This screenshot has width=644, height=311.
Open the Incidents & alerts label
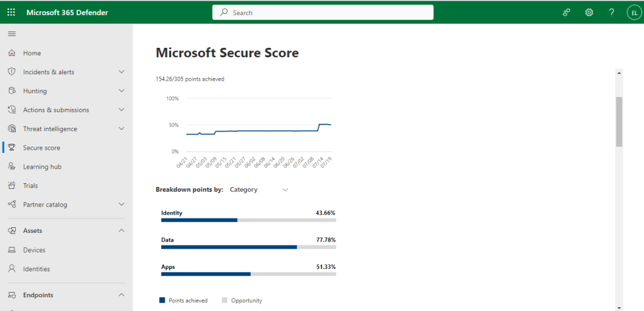point(48,72)
